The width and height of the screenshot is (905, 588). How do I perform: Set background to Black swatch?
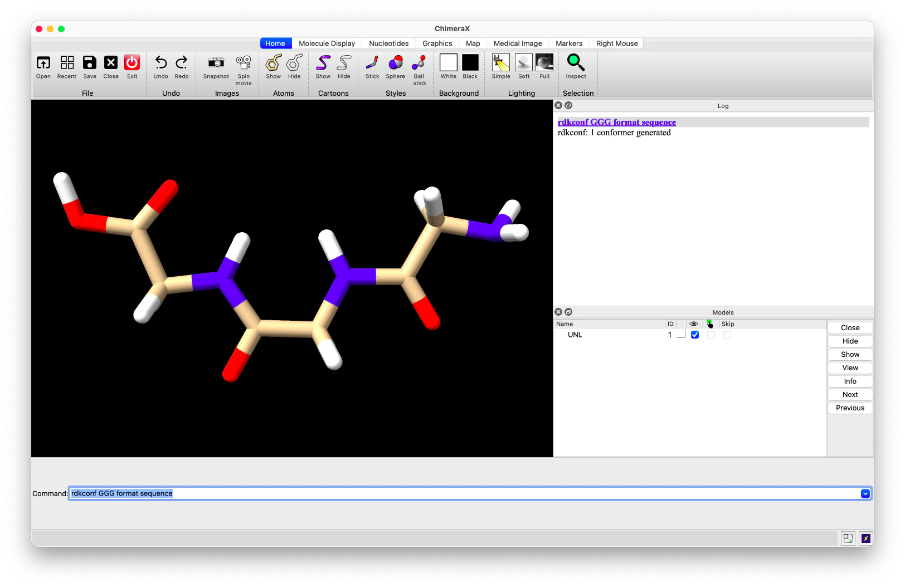pos(470,62)
